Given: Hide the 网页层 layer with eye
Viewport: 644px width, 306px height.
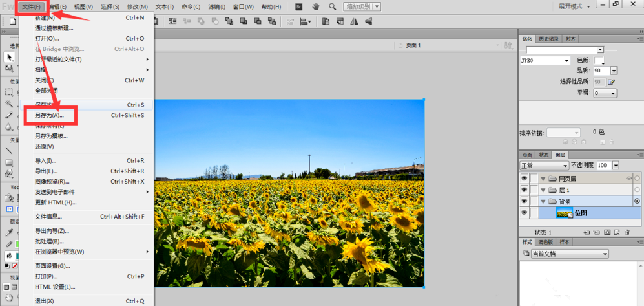Looking at the screenshot, I should pyautogui.click(x=524, y=179).
